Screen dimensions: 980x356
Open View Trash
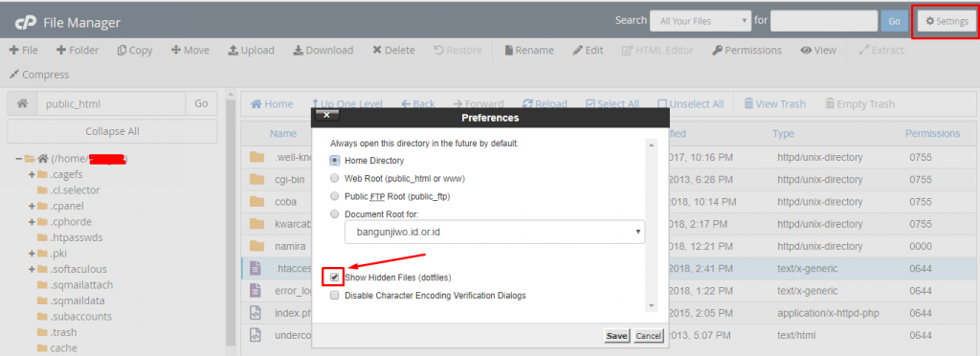[x=775, y=103]
